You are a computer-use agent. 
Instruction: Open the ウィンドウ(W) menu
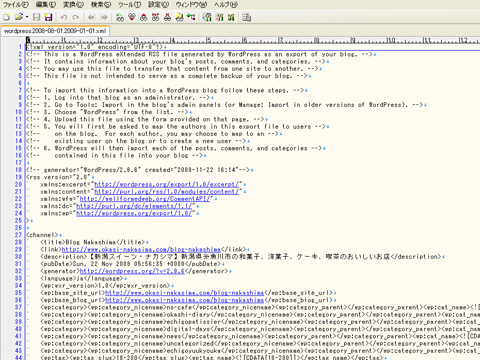[x=191, y=5]
